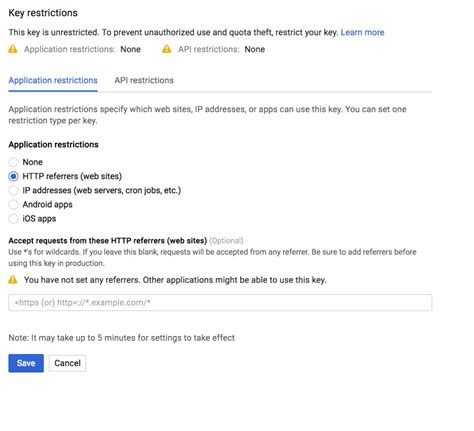Click the Save button
This screenshot has width=474, height=431.
(x=26, y=363)
